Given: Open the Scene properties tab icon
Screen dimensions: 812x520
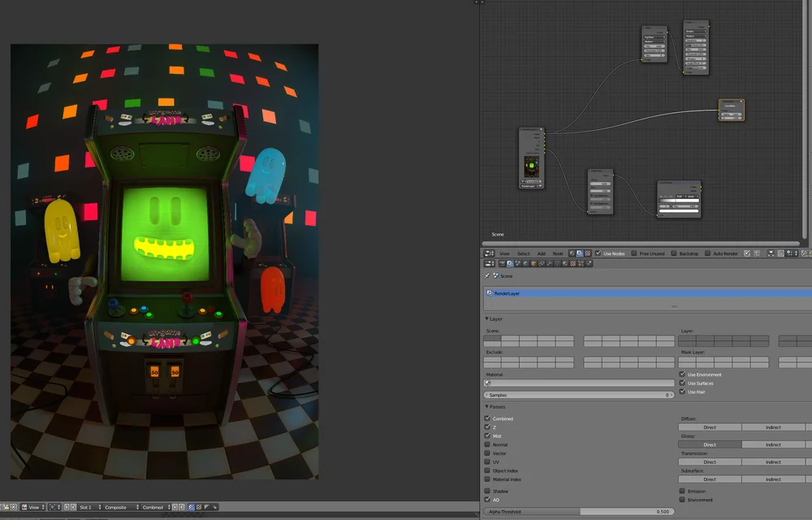Looking at the screenshot, I should coord(518,263).
